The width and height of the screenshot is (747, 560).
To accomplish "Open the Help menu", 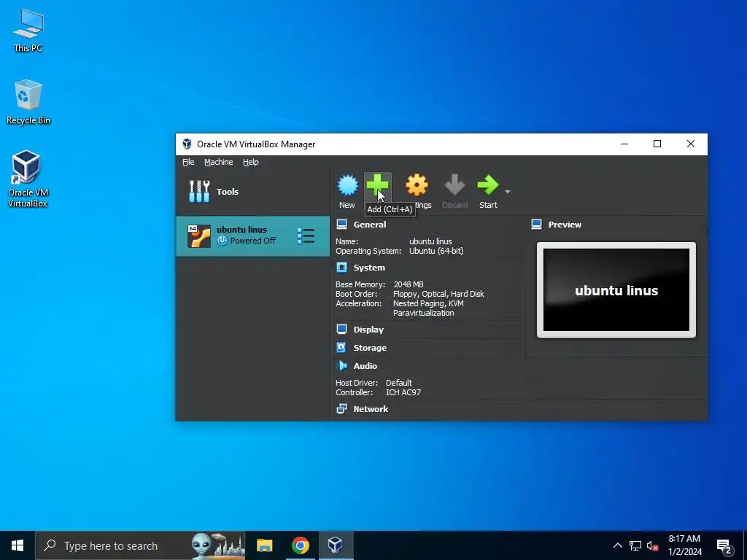I will pyautogui.click(x=251, y=162).
